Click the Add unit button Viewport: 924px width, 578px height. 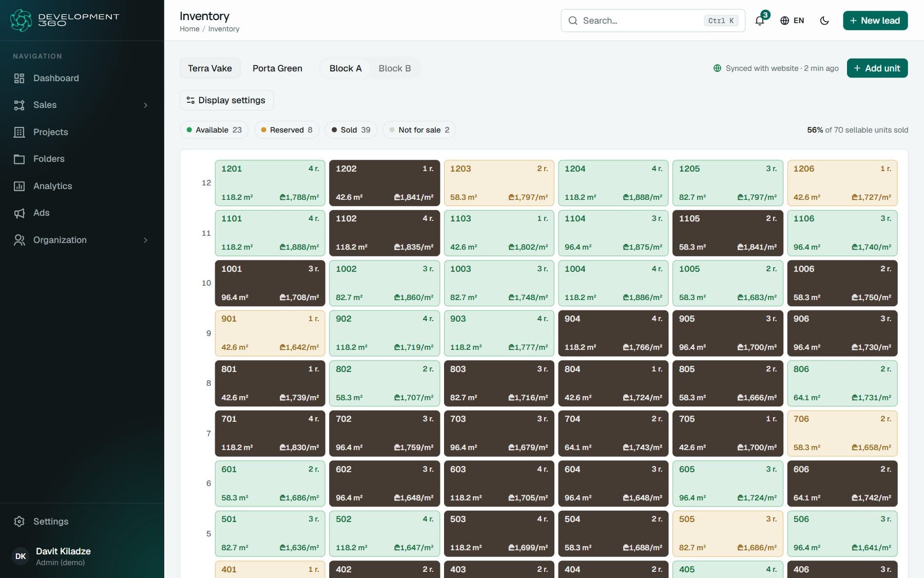click(877, 68)
